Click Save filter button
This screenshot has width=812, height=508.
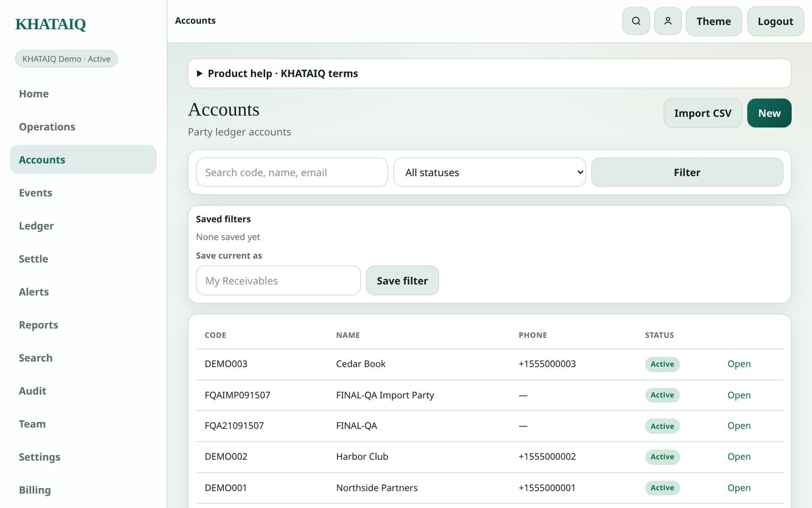[x=402, y=280]
